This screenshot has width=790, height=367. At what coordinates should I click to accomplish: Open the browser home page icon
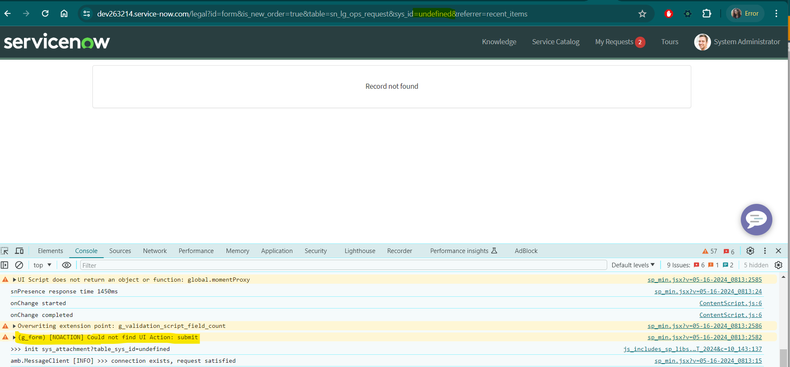point(64,14)
